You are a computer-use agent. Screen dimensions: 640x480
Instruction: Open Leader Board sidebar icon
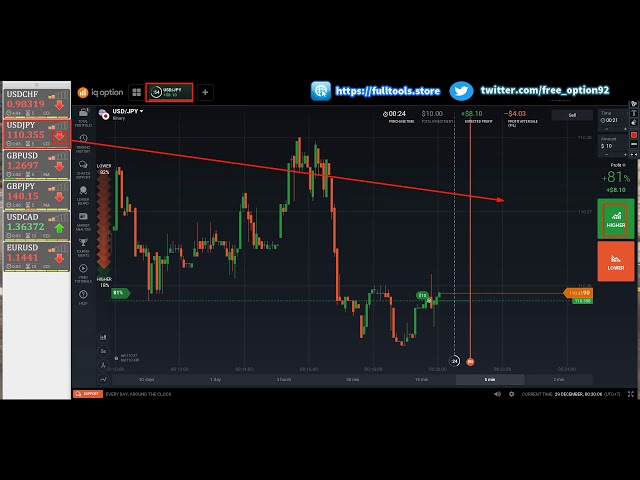83,194
